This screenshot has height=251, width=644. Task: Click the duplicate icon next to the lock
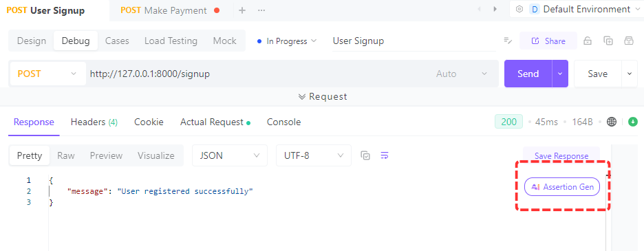[608, 41]
